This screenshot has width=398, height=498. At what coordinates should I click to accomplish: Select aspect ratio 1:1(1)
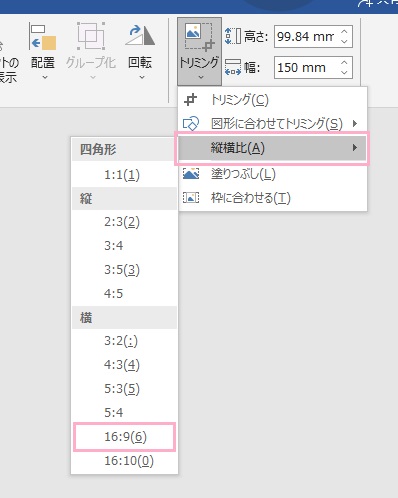point(124,175)
